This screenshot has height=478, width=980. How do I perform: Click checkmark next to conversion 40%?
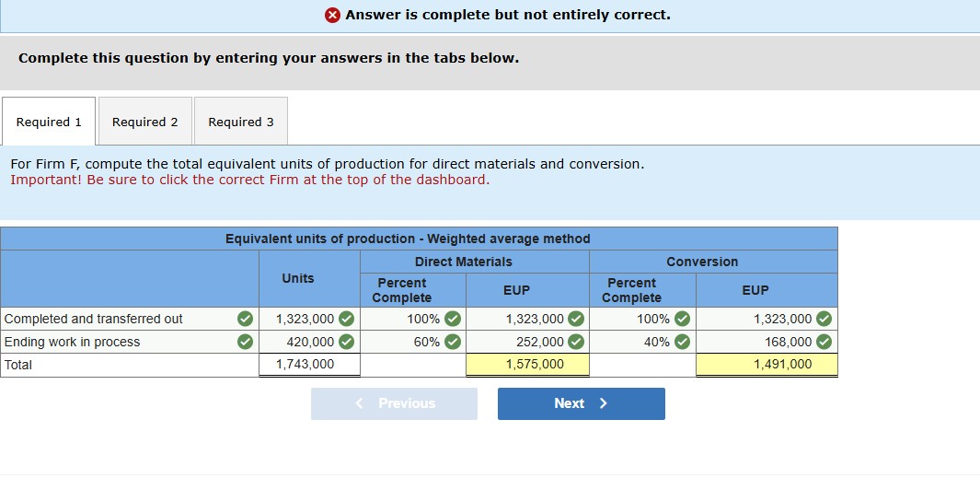click(x=683, y=343)
